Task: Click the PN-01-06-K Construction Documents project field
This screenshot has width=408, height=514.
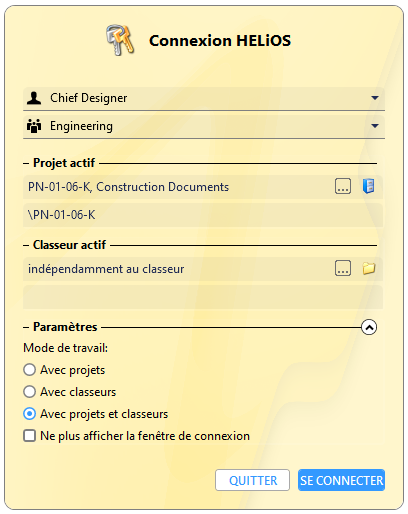Action: pos(178,187)
